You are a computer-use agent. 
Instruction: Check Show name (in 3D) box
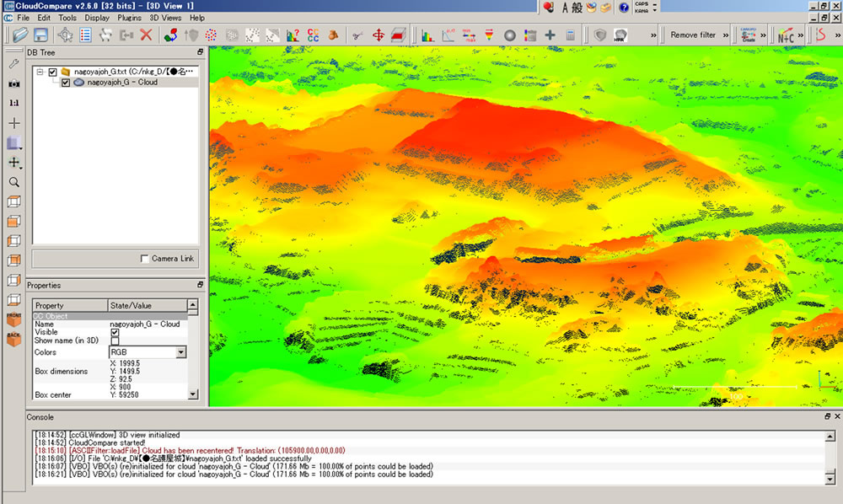115,340
